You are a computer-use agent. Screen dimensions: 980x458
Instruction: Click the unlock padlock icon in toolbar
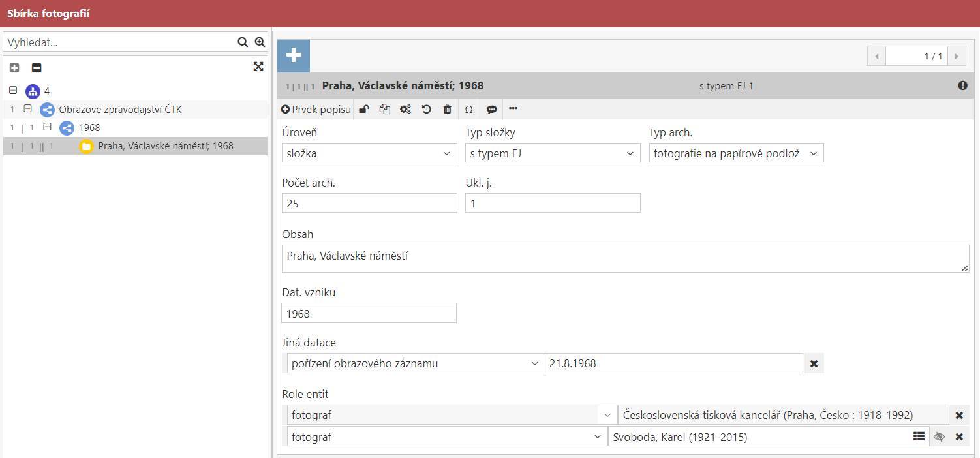click(x=364, y=110)
